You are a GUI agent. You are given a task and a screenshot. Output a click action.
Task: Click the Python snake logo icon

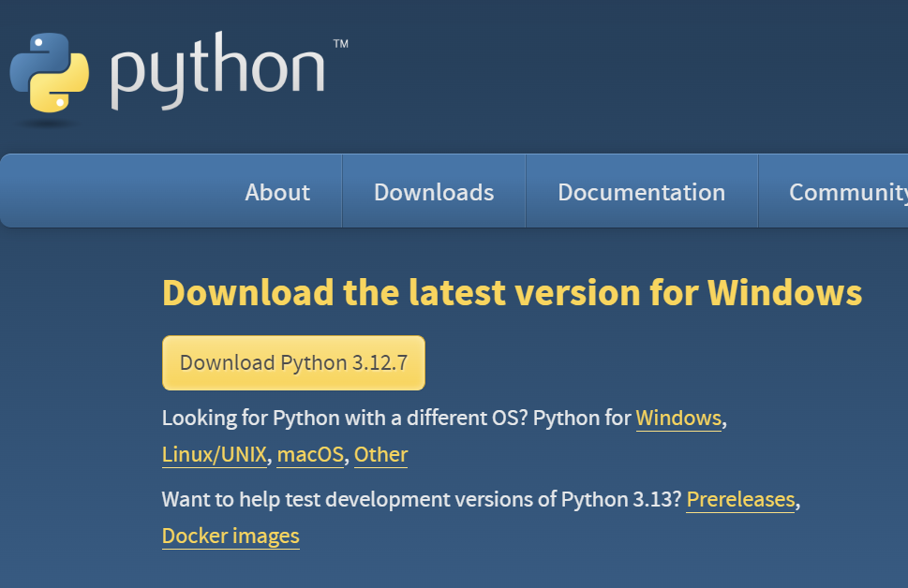49,73
